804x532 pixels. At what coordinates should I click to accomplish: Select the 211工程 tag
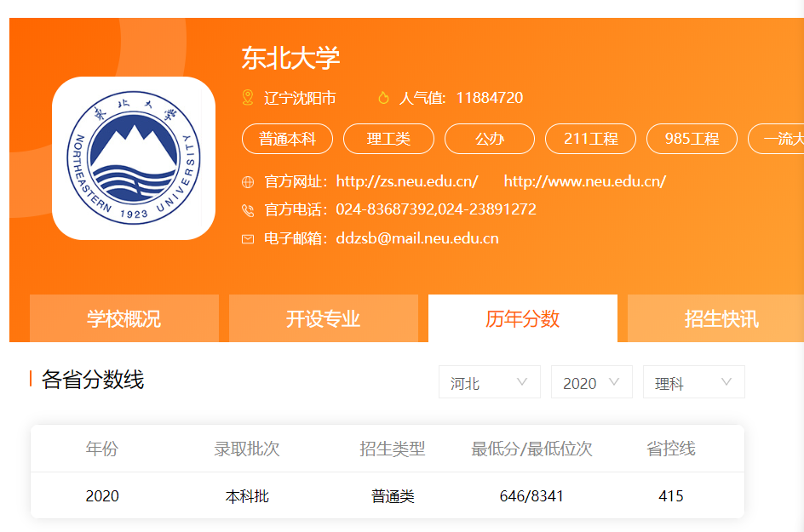[x=591, y=139]
